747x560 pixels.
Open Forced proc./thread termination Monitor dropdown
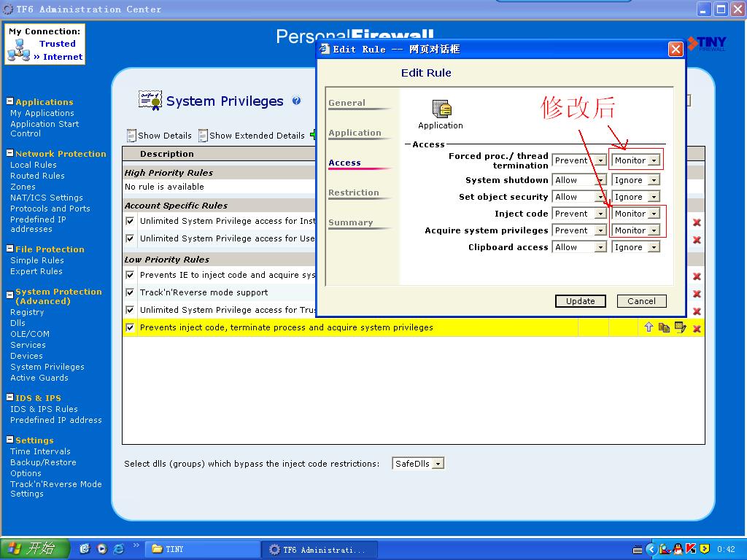click(635, 160)
